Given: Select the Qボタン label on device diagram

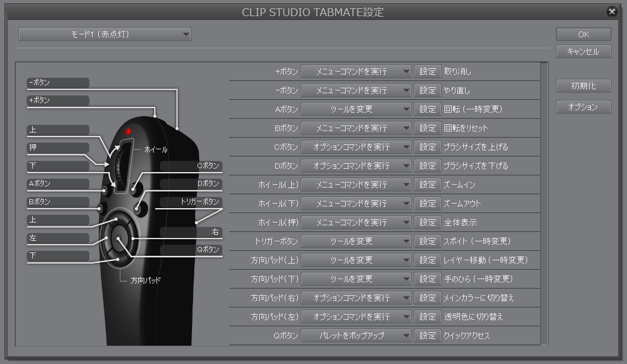Looking at the screenshot, I should click(191, 250).
